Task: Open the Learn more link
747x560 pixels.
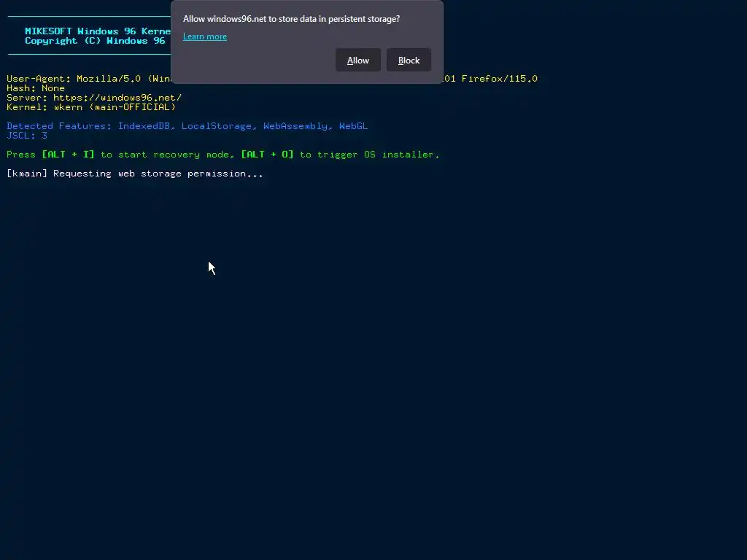Action: pos(205,36)
